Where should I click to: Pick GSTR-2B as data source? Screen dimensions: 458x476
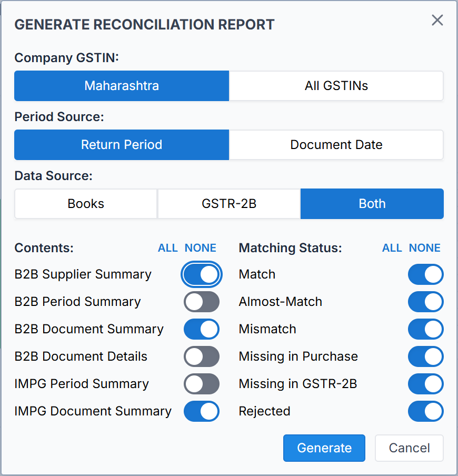(x=229, y=204)
